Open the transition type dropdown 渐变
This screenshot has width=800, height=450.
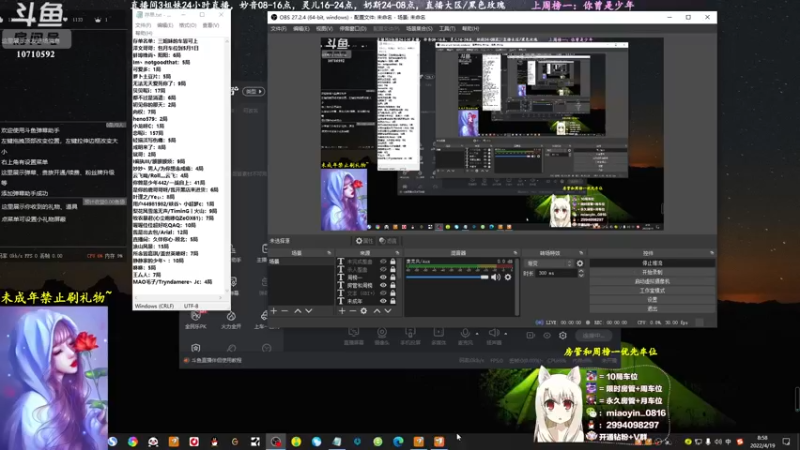point(549,263)
